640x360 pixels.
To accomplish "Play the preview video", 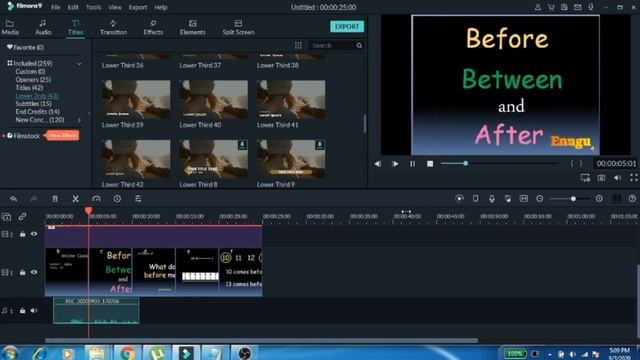I will tap(395, 164).
